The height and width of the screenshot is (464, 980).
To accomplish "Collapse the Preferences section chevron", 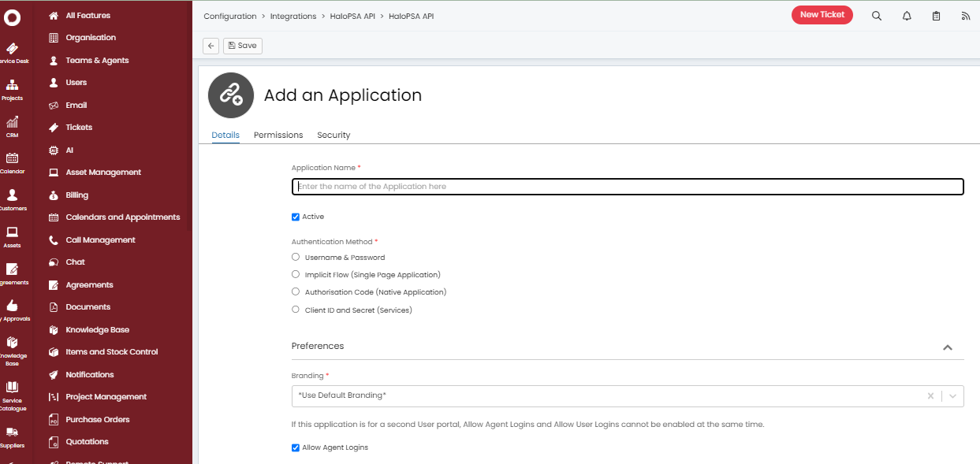I will coord(948,347).
